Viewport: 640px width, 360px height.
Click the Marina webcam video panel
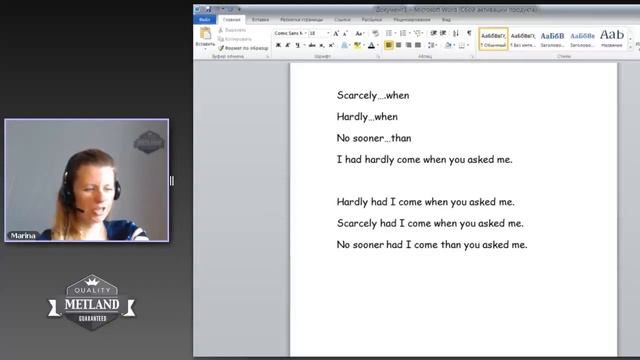(x=87, y=180)
